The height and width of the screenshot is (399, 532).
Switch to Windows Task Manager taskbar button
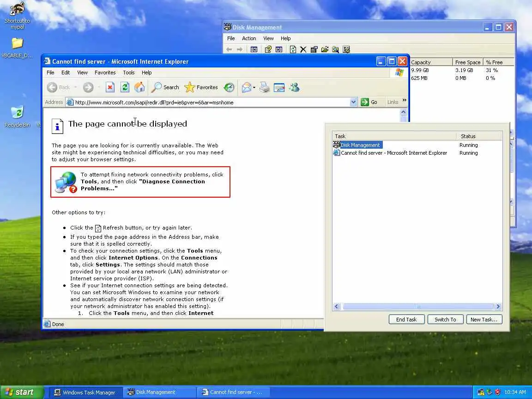tap(85, 392)
